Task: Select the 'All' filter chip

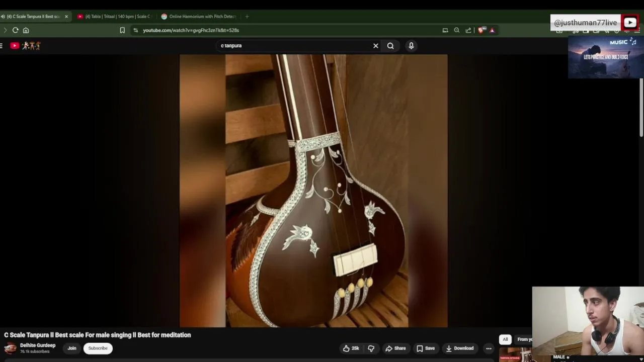Action: click(x=505, y=339)
